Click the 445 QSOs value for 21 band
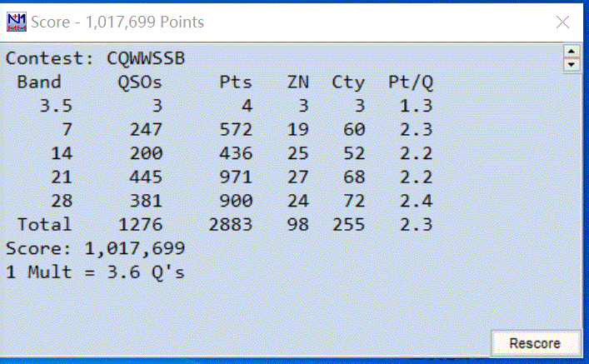The image size is (589, 364). pyautogui.click(x=146, y=177)
